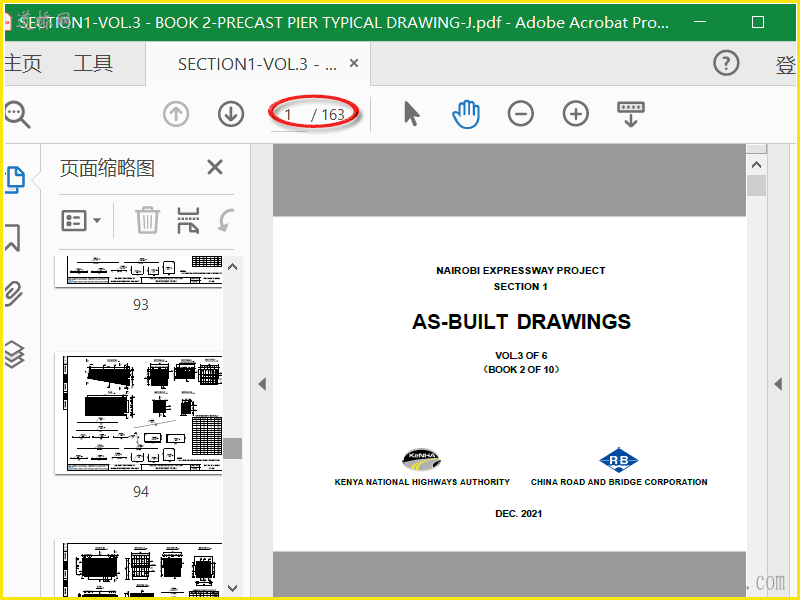Image resolution: width=800 pixels, height=600 pixels.
Task: Go to previous page with up arrow
Action: click(x=176, y=114)
